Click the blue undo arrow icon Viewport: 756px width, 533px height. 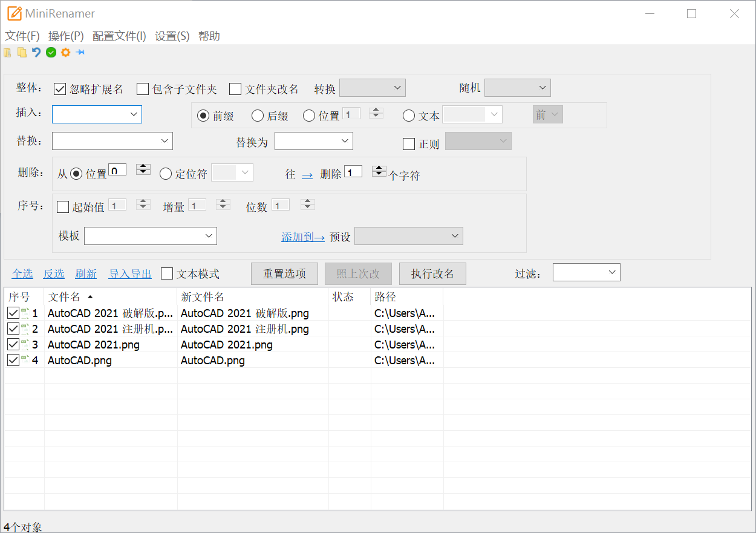36,53
